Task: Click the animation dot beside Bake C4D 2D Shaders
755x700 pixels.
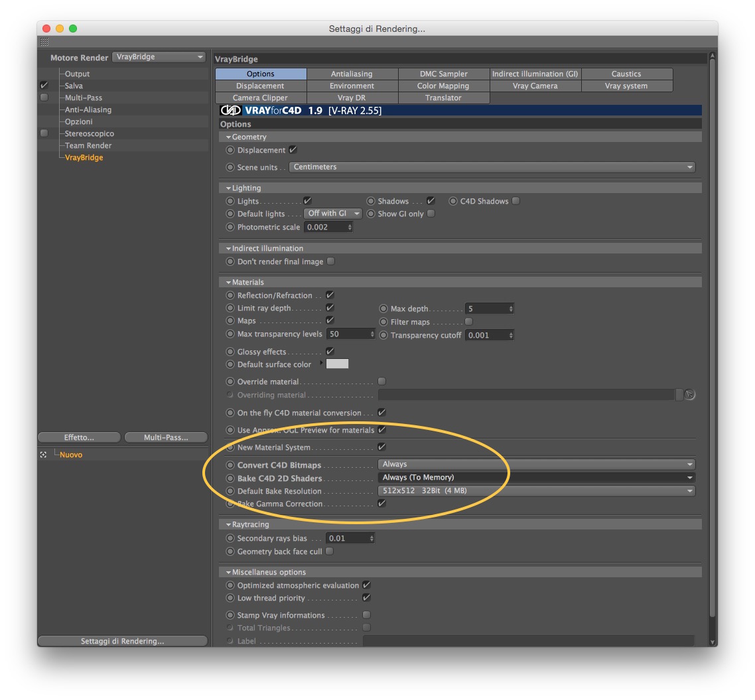Action: pyautogui.click(x=230, y=478)
